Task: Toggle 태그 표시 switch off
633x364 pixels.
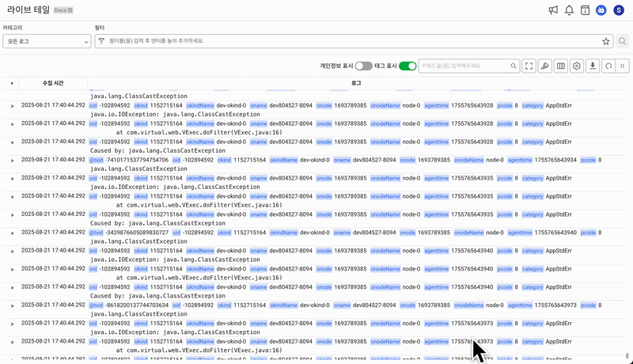Action: point(407,66)
